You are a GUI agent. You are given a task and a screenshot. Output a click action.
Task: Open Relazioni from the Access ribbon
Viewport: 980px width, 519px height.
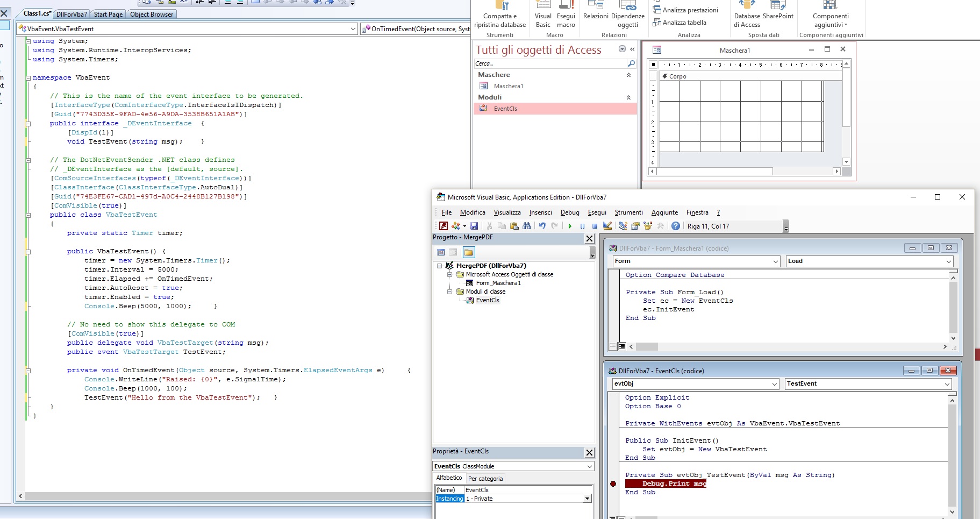(x=596, y=11)
